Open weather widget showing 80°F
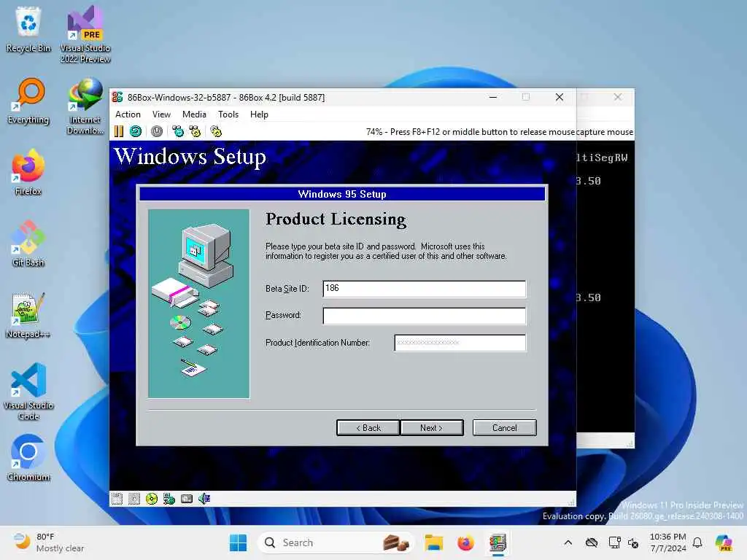The image size is (747, 560). pos(49,542)
